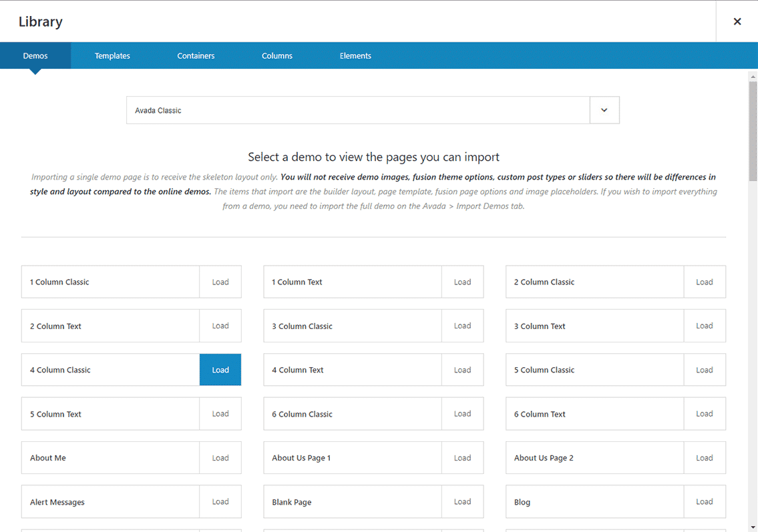Viewport: 758px width, 532px height.
Task: Click the scrollbar down arrow
Action: click(x=753, y=527)
